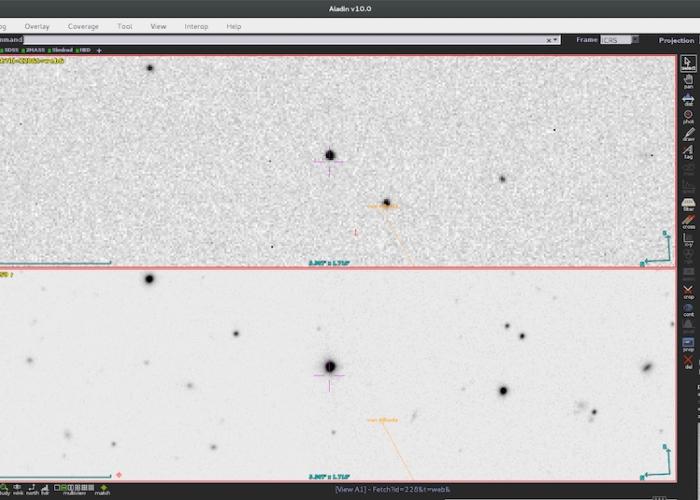Screen dimensions: 700x500
Task: Select the tag text tool
Action: tap(688, 152)
